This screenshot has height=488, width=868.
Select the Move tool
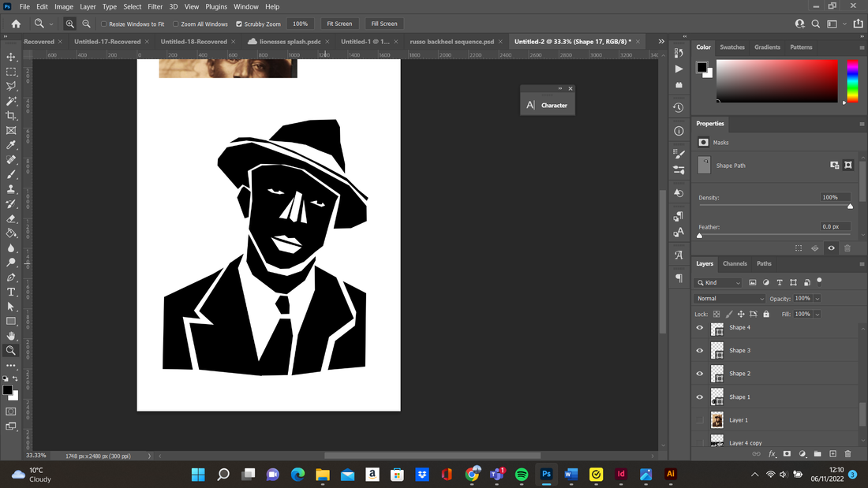click(10, 57)
